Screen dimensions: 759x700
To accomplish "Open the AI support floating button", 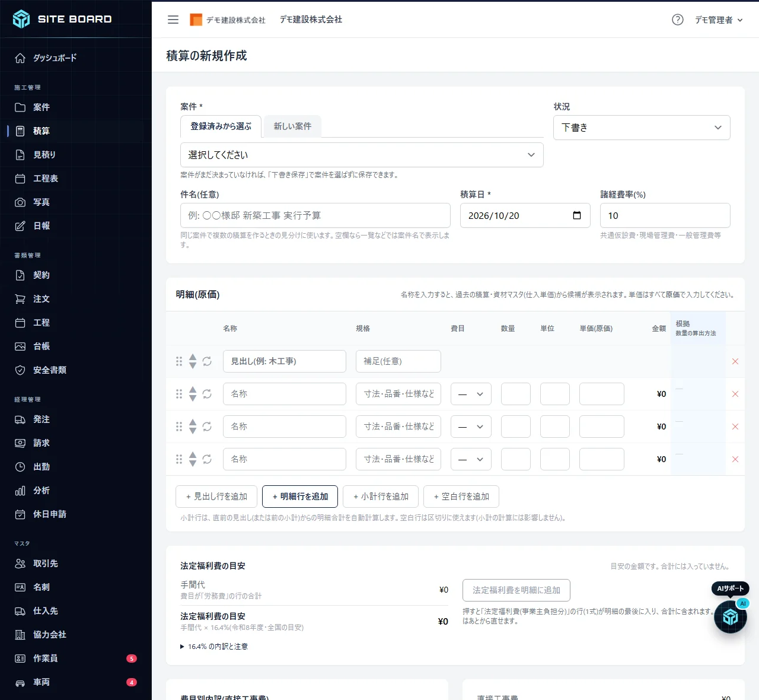I will pos(731,617).
